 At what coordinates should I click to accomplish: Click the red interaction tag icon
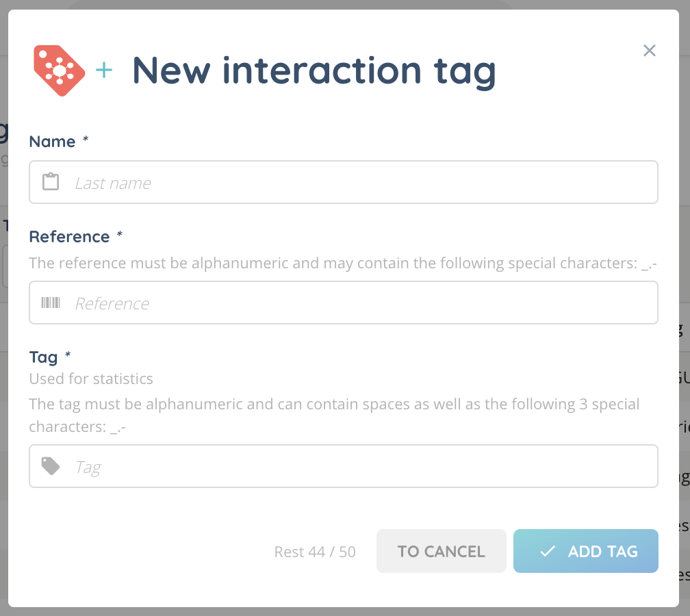coord(59,70)
